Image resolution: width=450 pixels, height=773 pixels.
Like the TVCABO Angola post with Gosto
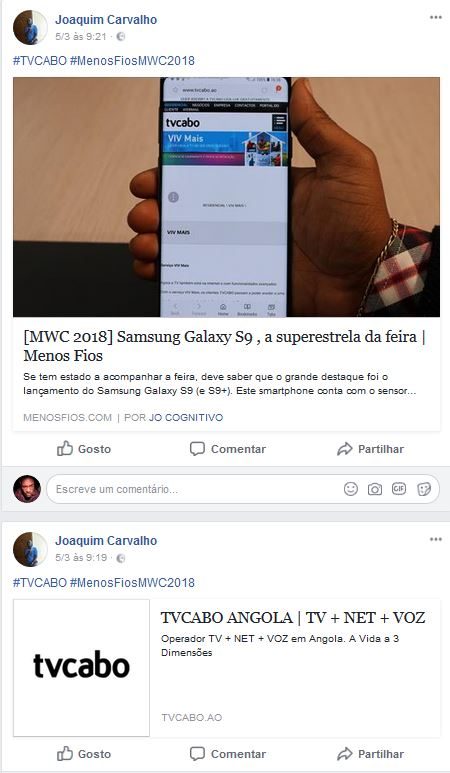click(84, 754)
